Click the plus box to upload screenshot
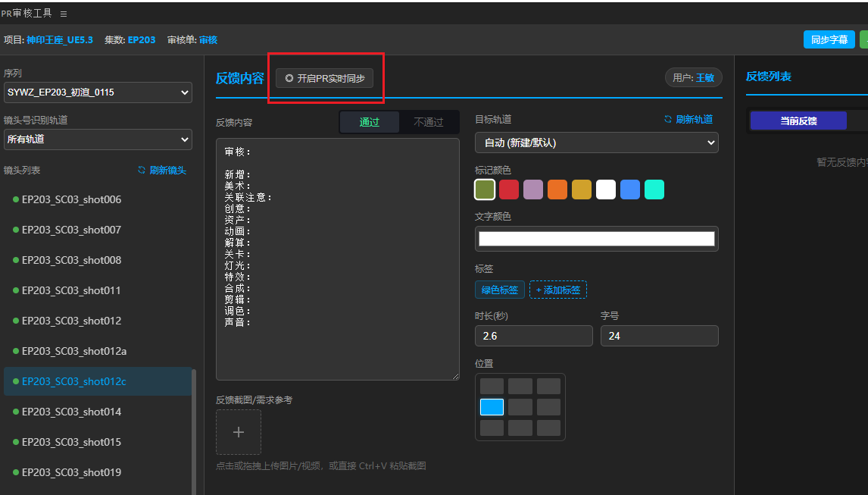The width and height of the screenshot is (868, 495). pyautogui.click(x=239, y=432)
